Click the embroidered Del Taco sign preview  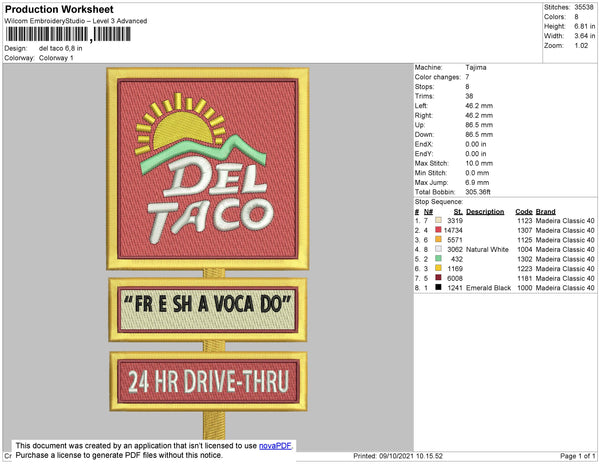[208, 169]
